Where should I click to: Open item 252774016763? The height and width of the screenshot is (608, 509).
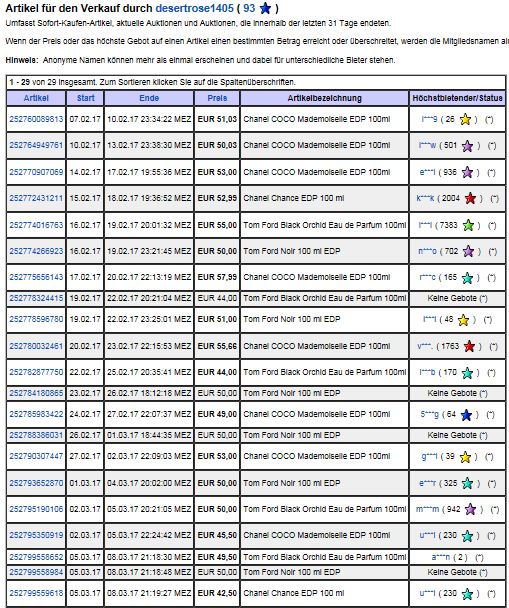[x=36, y=225]
